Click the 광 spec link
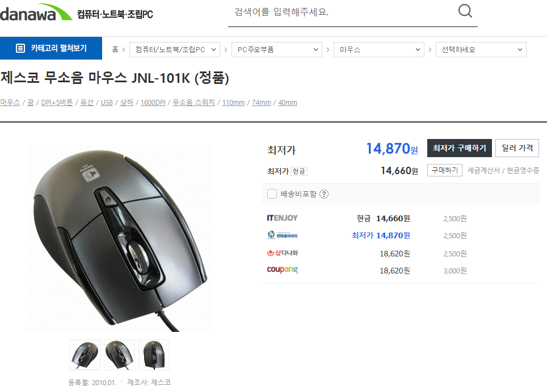The height and width of the screenshot is (392, 547). pos(31,103)
